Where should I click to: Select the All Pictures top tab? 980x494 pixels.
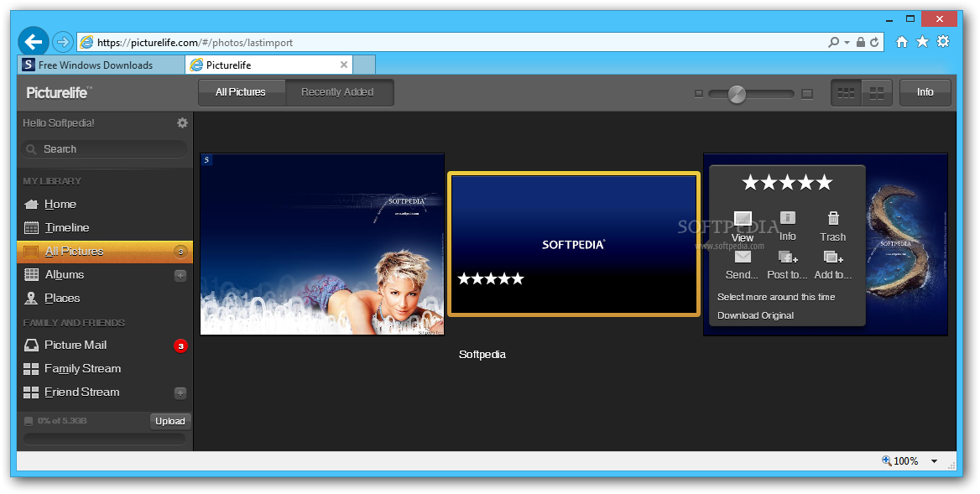point(242,92)
